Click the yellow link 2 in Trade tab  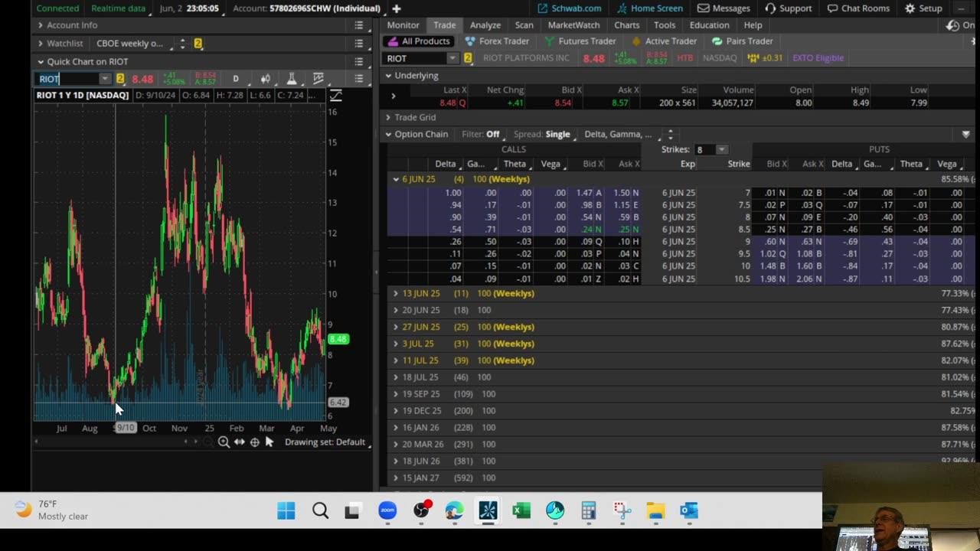click(468, 58)
